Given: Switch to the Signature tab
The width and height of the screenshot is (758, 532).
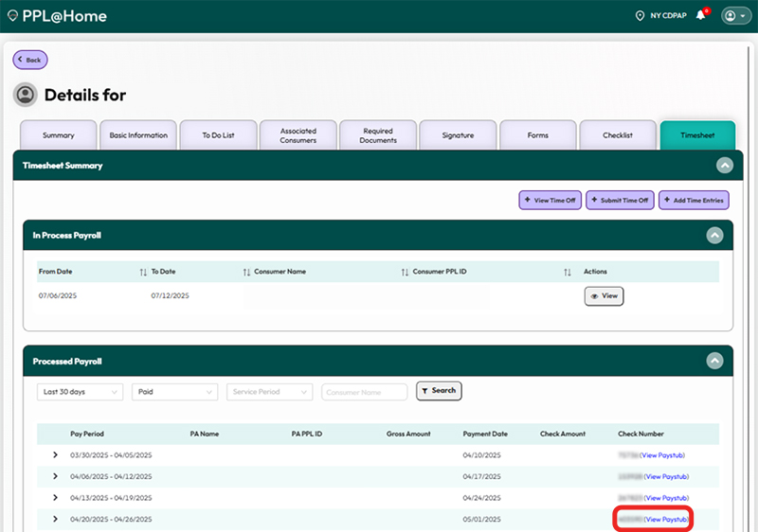Looking at the screenshot, I should [458, 135].
